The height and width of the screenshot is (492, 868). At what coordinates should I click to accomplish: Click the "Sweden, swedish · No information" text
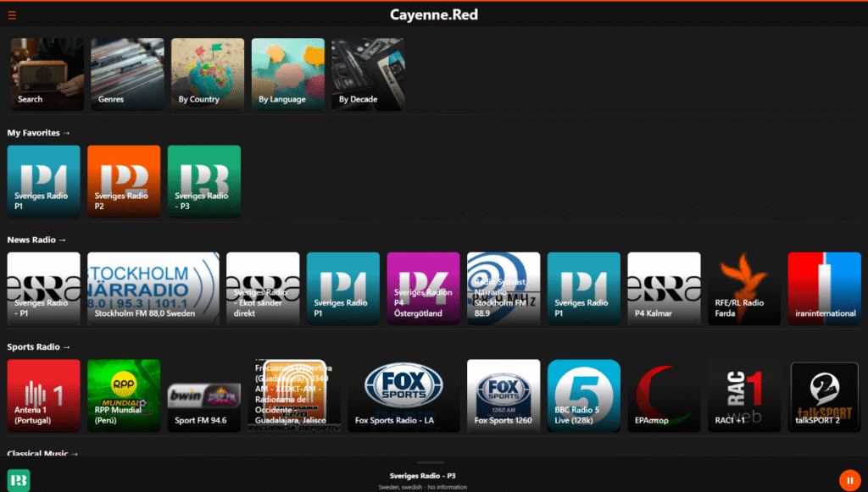pyautogui.click(x=422, y=488)
